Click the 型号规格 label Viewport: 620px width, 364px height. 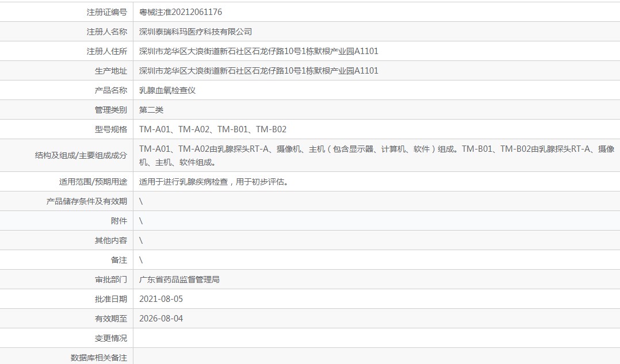pyautogui.click(x=110, y=129)
